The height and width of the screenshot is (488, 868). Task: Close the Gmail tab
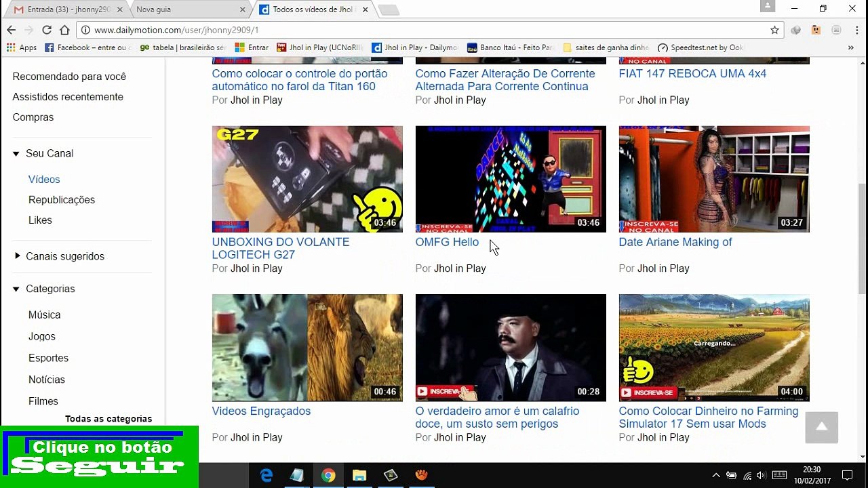click(120, 9)
